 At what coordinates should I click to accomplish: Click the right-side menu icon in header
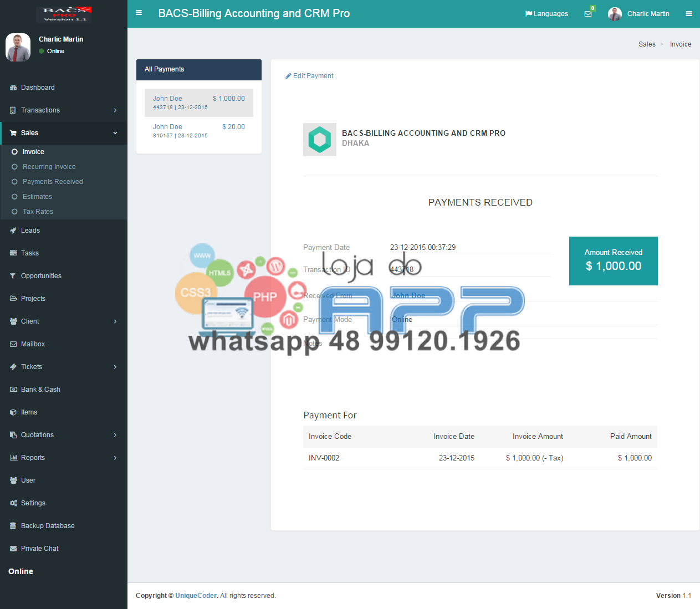click(x=689, y=14)
